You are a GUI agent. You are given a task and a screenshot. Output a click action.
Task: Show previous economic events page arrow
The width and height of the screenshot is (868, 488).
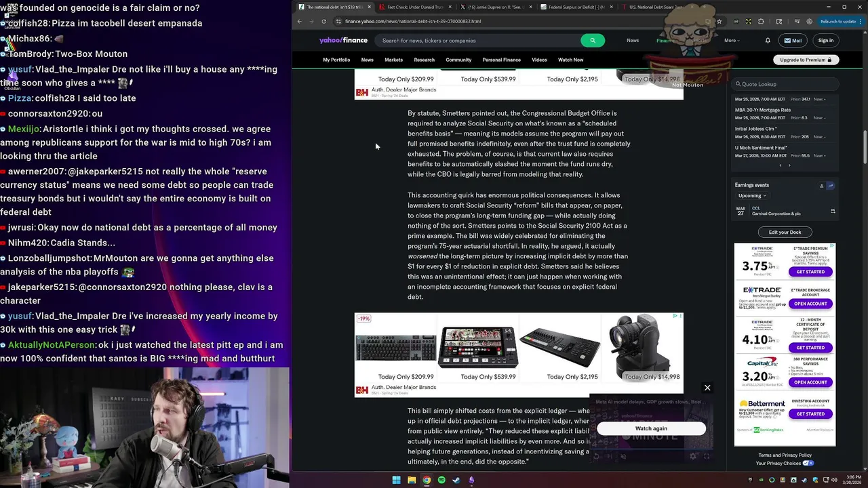[x=781, y=165]
